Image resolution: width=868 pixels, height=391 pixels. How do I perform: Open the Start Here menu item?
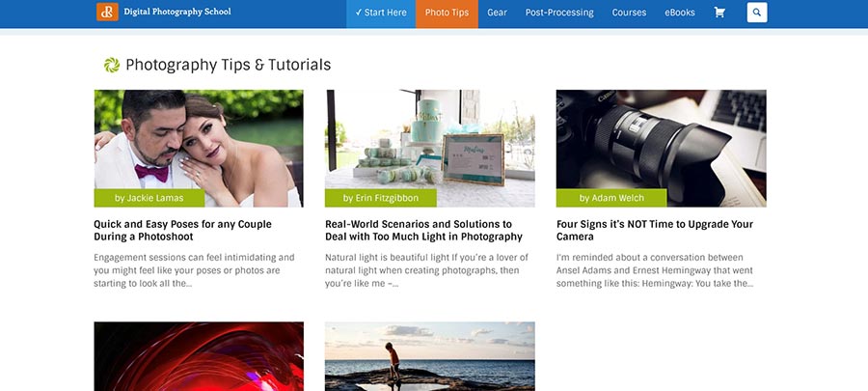click(x=381, y=13)
